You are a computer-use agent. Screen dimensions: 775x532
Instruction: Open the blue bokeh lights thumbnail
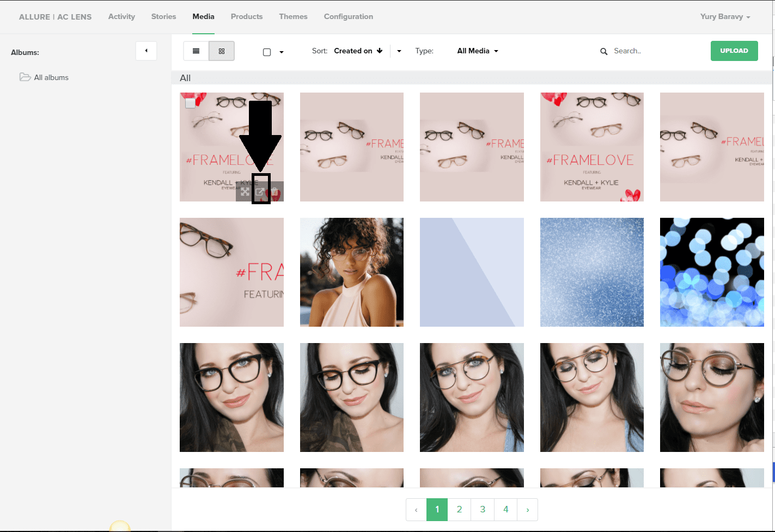[x=711, y=272]
